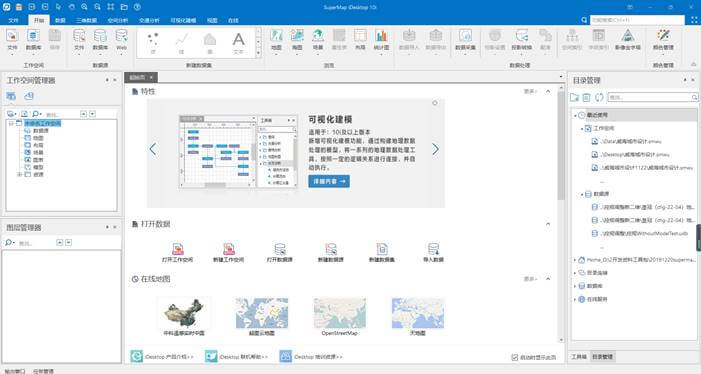Switch to the 数据 ribbon tab

pyautogui.click(x=60, y=21)
